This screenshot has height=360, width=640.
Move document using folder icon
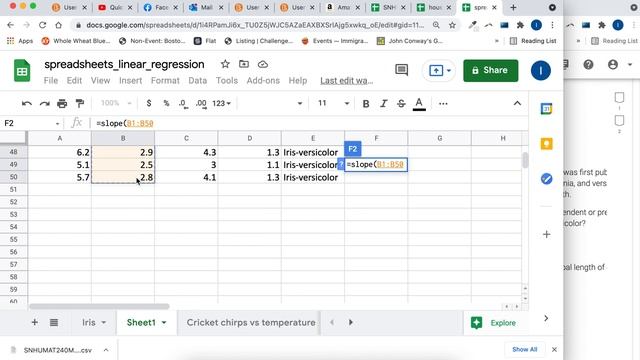pyautogui.click(x=244, y=64)
